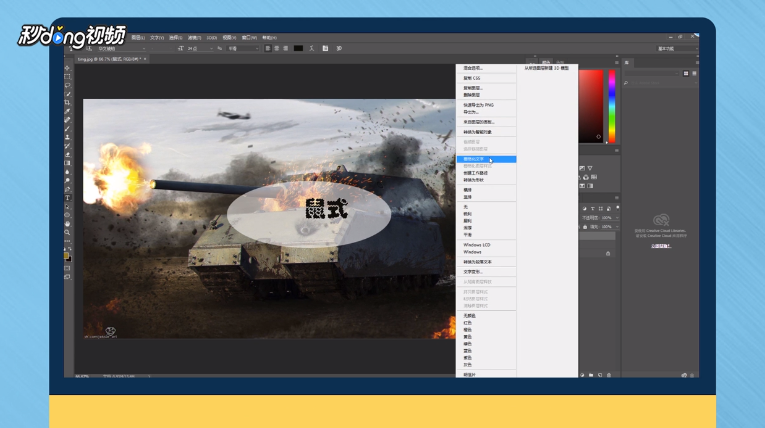
Task: Click inside the red color picker field
Action: pyautogui.click(x=591, y=106)
